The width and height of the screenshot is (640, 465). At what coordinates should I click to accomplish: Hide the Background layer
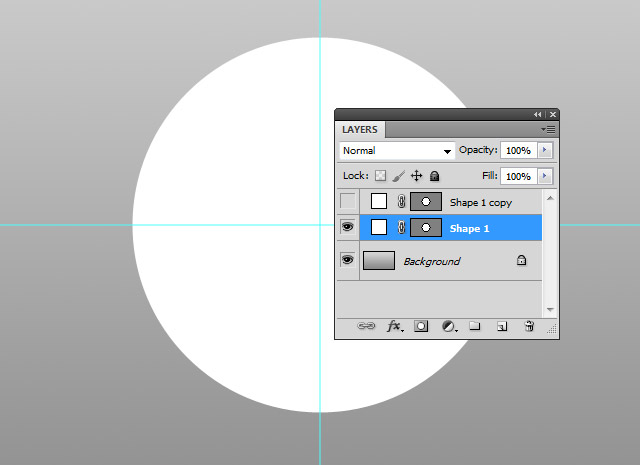tap(348, 260)
